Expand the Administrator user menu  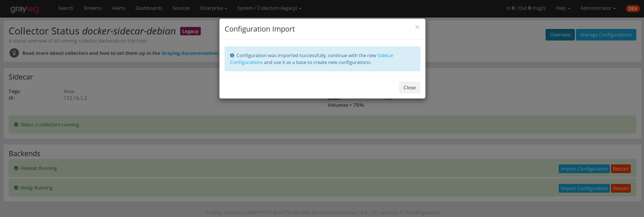598,8
